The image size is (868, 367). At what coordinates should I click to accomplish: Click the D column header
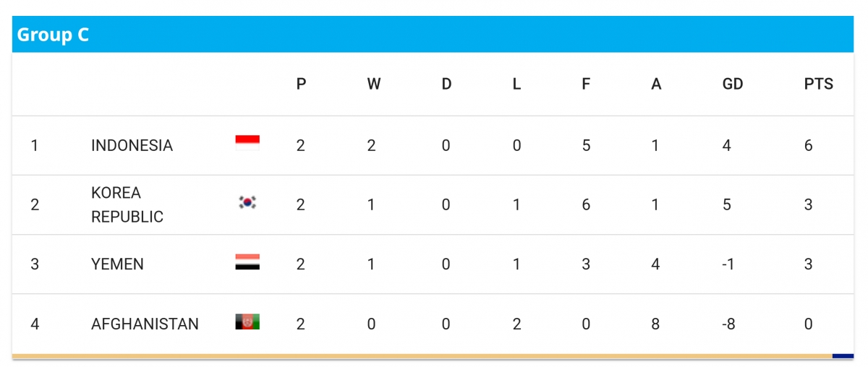[x=446, y=85]
